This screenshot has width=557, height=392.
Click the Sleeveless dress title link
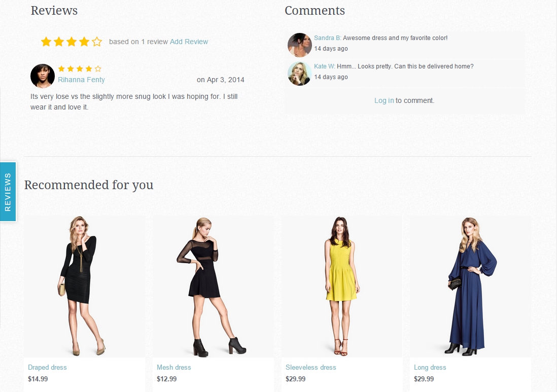point(311,368)
